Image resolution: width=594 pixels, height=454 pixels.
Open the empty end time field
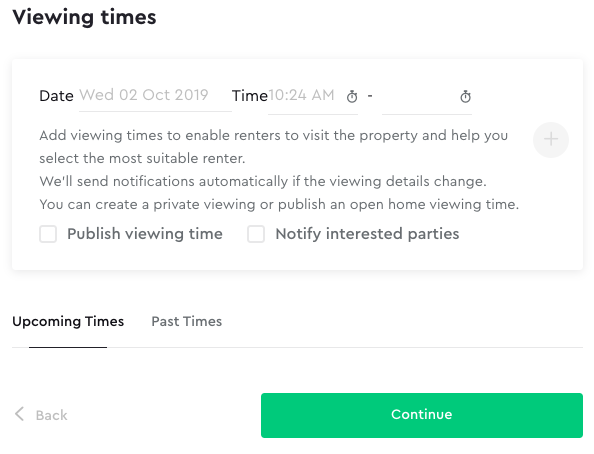tap(427, 97)
